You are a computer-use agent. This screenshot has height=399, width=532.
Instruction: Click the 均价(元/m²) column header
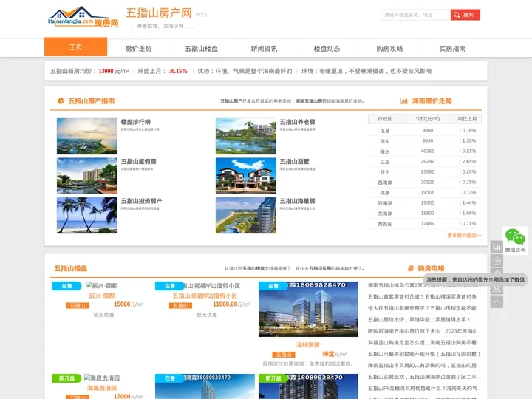click(428, 119)
